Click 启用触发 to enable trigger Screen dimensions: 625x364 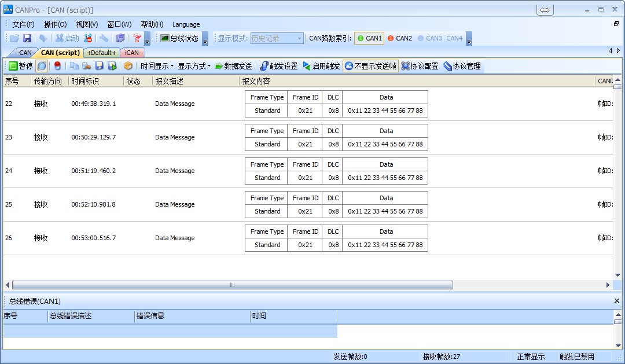coord(321,66)
